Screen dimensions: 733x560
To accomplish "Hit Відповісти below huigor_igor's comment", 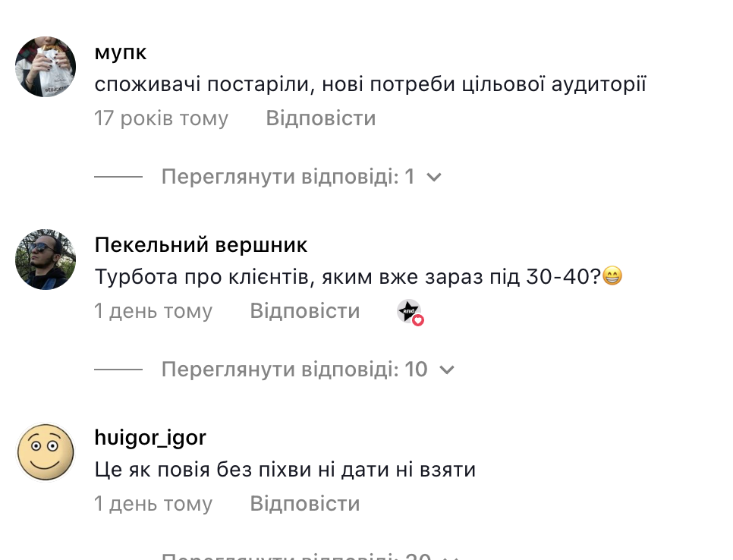I will pos(304,504).
